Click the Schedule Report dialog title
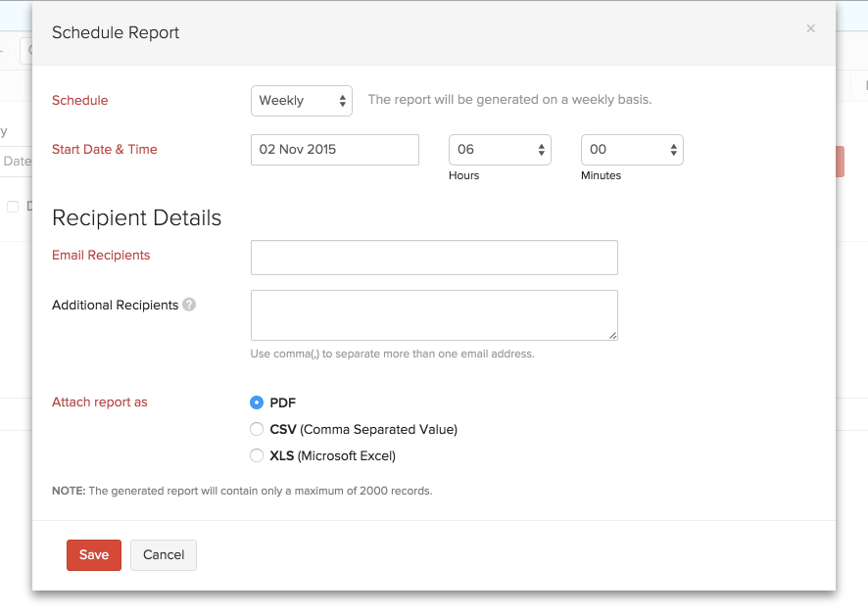This screenshot has width=868, height=615. (x=116, y=32)
